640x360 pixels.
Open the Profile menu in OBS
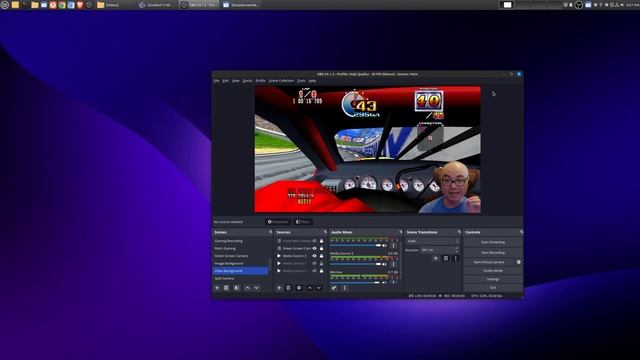(x=260, y=81)
